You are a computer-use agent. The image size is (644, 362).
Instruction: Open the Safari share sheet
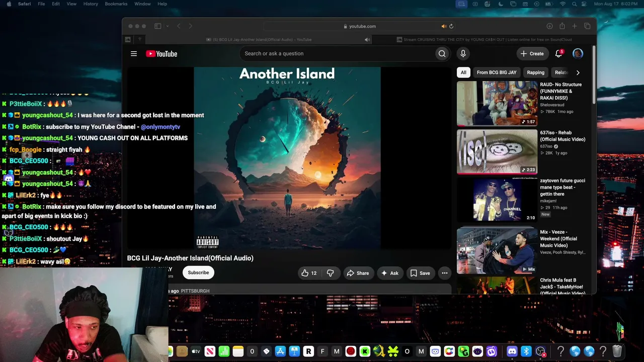point(562,26)
